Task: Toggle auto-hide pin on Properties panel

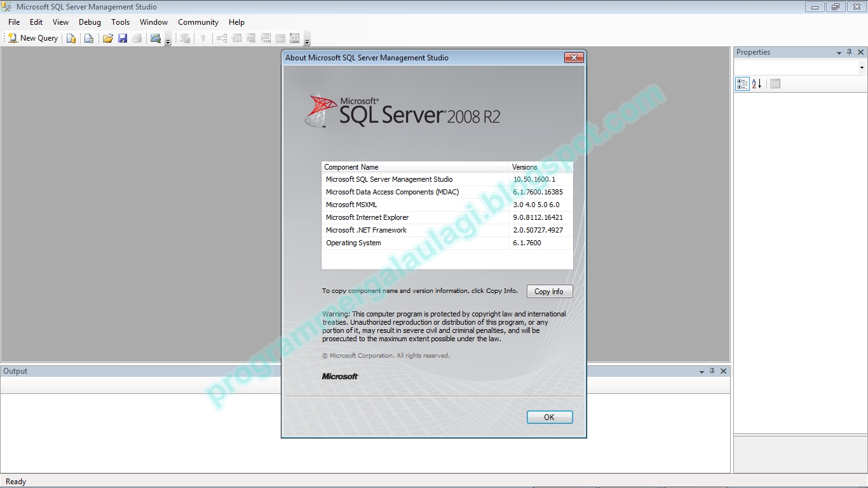Action: [850, 53]
